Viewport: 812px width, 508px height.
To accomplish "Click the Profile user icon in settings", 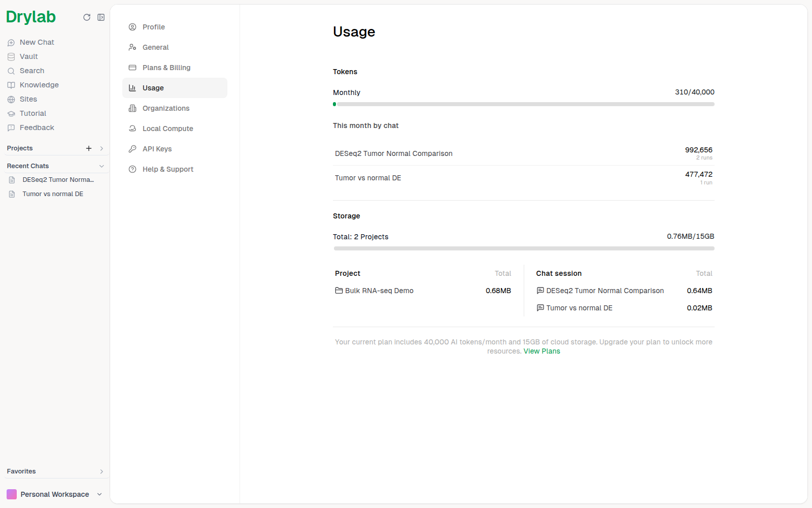I will 132,27.
